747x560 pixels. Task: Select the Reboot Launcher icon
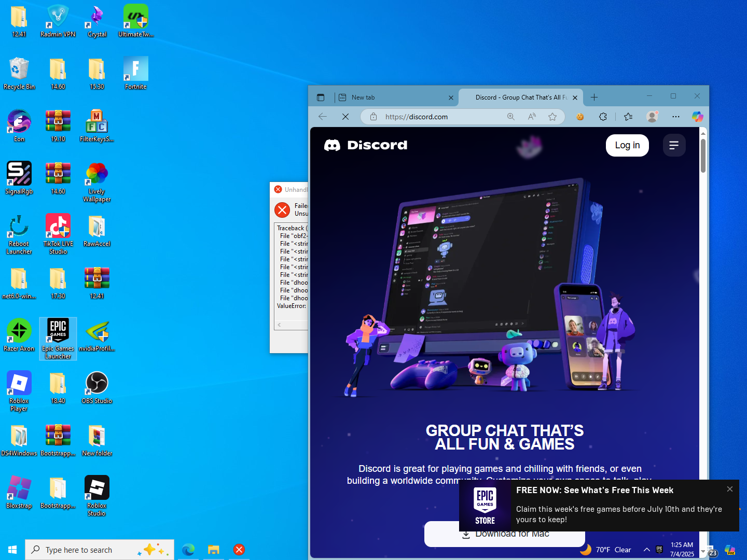pyautogui.click(x=19, y=234)
